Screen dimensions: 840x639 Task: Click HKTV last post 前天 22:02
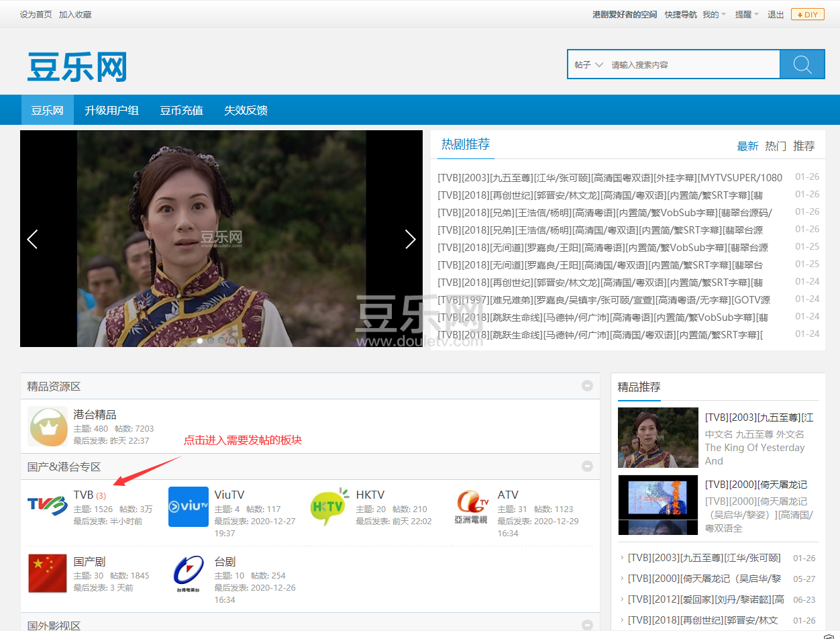pyautogui.click(x=412, y=521)
